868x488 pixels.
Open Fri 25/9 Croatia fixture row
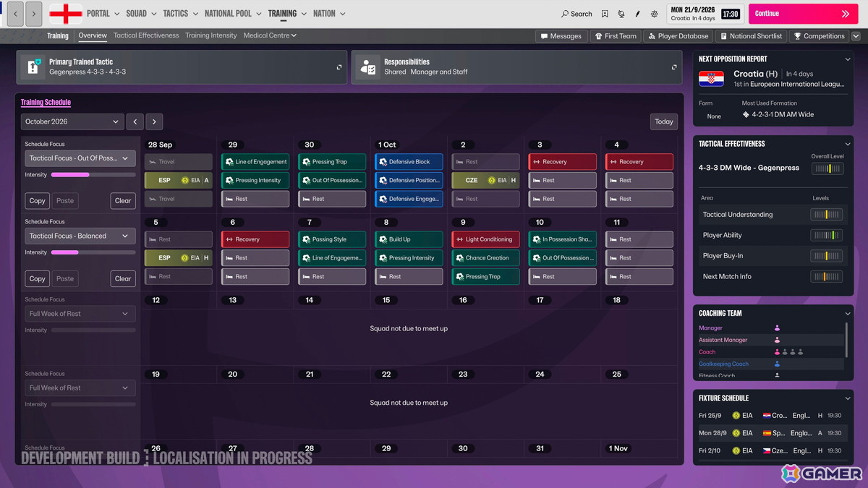(x=772, y=416)
